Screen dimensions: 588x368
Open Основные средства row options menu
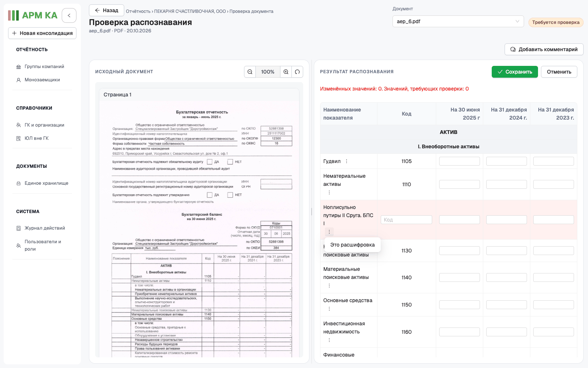pos(329,309)
